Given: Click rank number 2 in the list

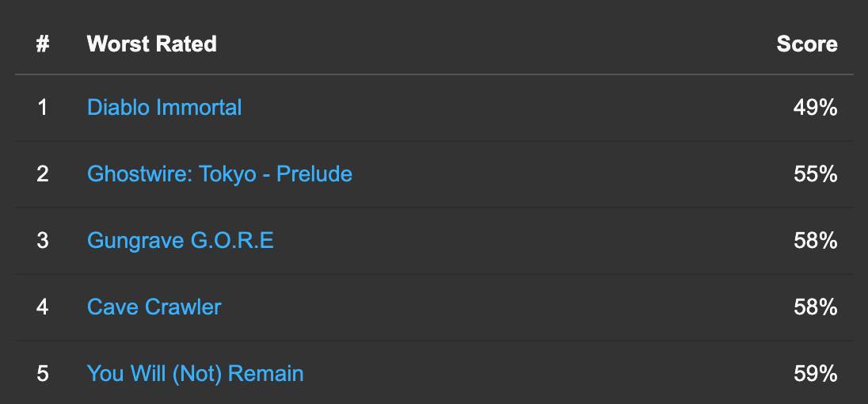Looking at the screenshot, I should [43, 173].
